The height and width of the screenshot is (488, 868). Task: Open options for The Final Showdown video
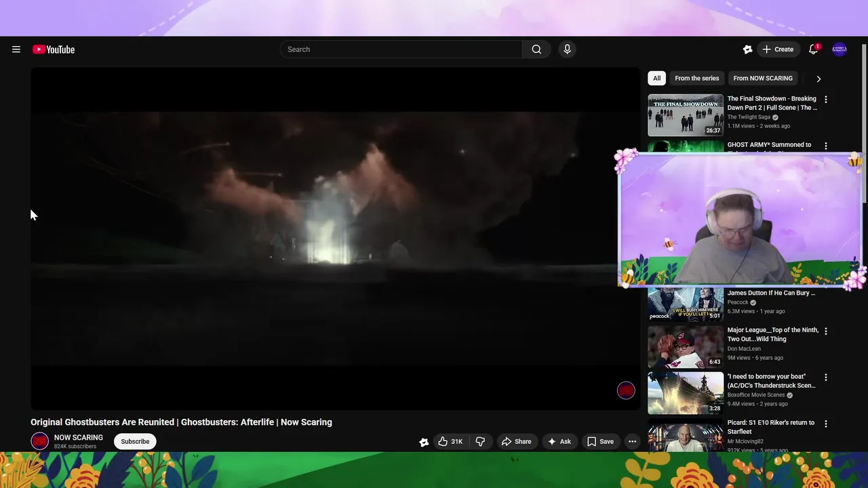coord(825,100)
